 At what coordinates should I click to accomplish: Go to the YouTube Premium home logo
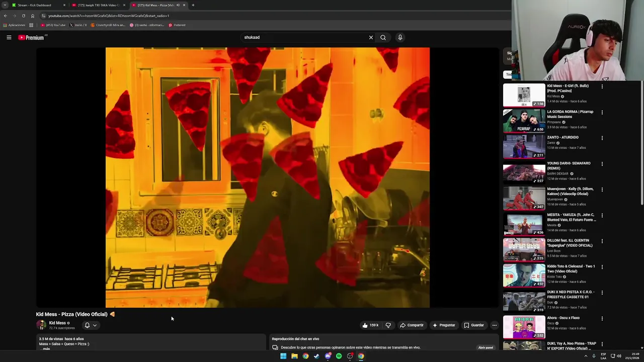[31, 38]
